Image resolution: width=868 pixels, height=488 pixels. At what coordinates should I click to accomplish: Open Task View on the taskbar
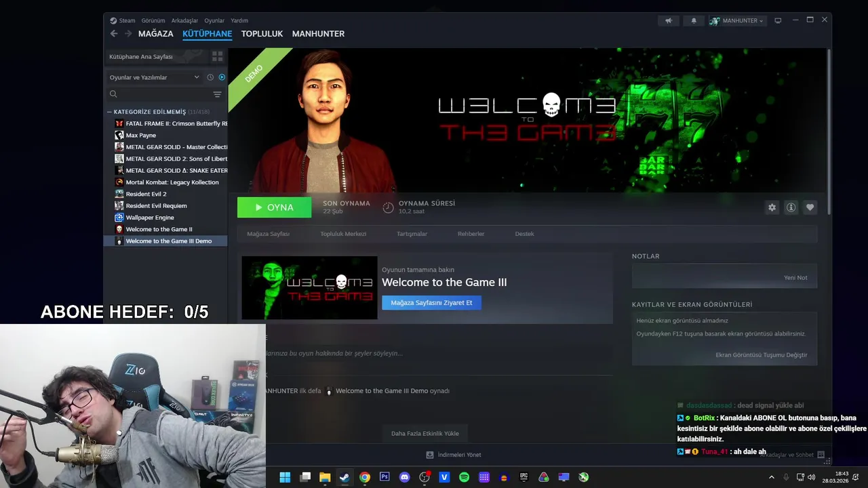305,477
